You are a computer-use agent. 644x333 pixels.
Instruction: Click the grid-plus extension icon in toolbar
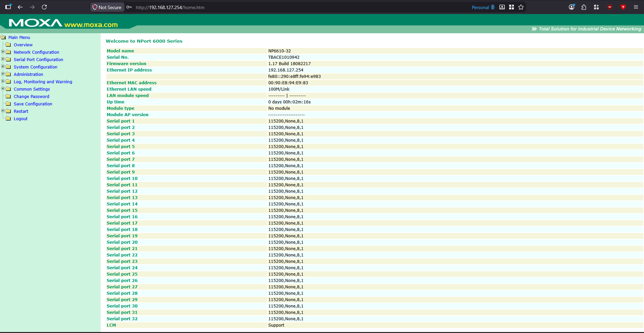pyautogui.click(x=596, y=7)
